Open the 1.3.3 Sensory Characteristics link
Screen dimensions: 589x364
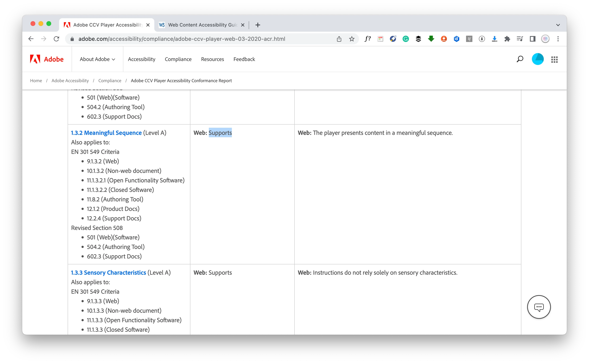pyautogui.click(x=108, y=273)
